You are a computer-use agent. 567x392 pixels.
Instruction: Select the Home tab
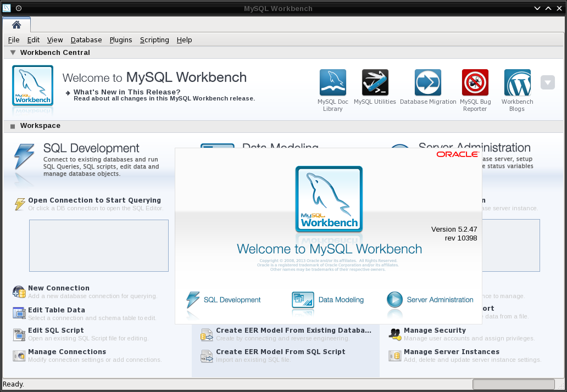pos(16,25)
